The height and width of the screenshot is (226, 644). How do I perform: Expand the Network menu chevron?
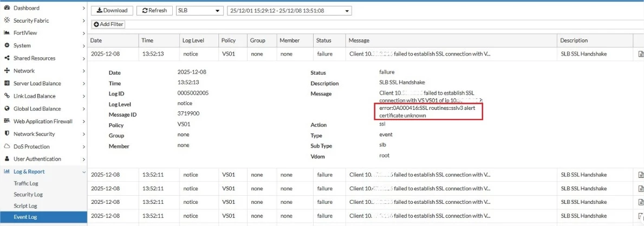pyautogui.click(x=83, y=70)
